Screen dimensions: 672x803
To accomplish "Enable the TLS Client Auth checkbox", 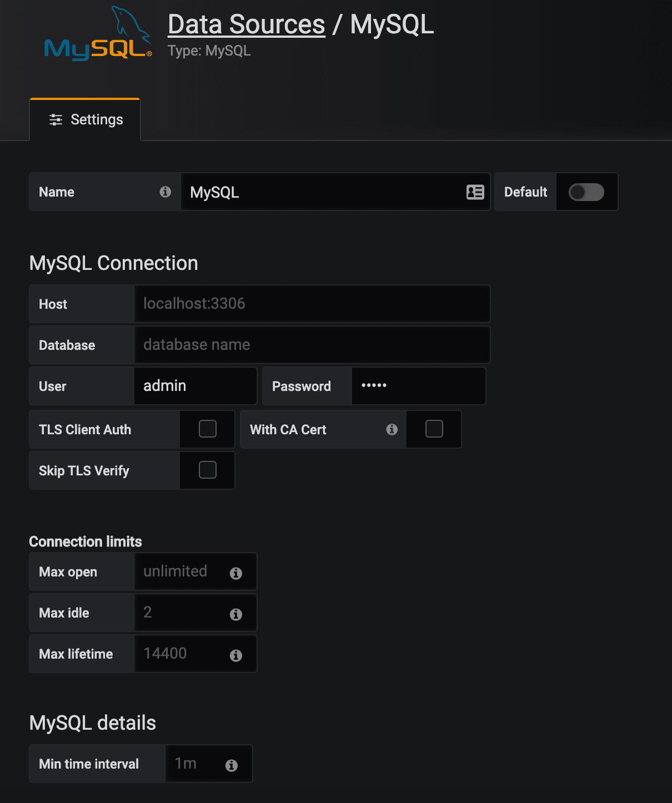I will (208, 429).
